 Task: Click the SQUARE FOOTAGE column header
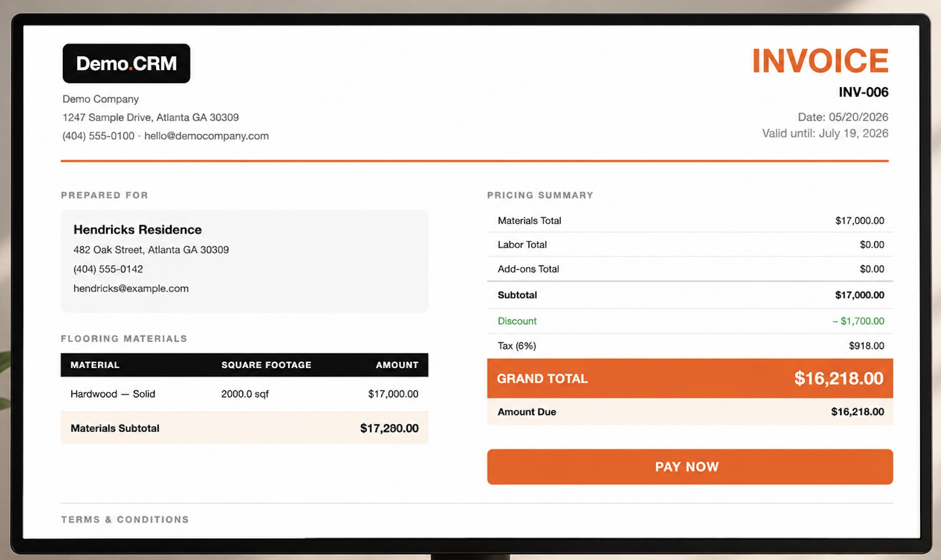[x=267, y=365]
